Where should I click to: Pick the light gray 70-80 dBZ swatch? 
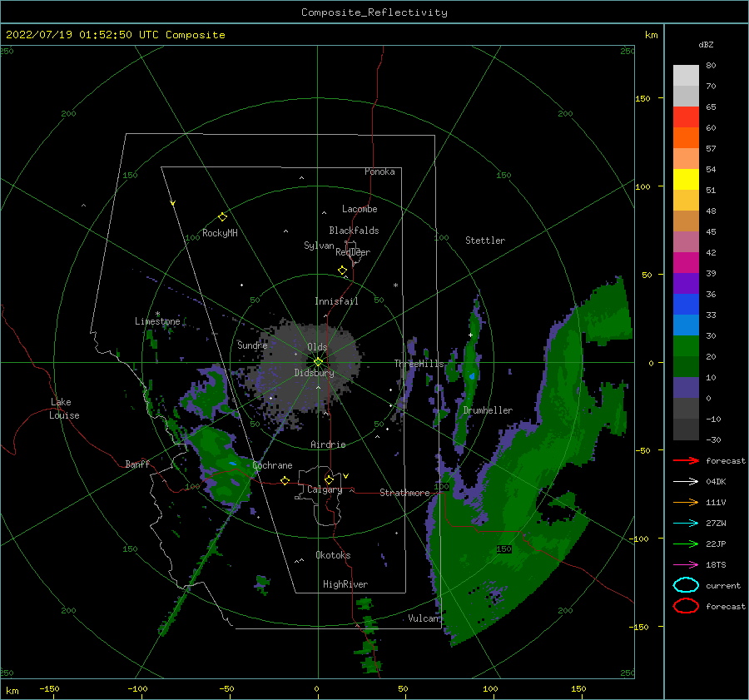[x=686, y=76]
